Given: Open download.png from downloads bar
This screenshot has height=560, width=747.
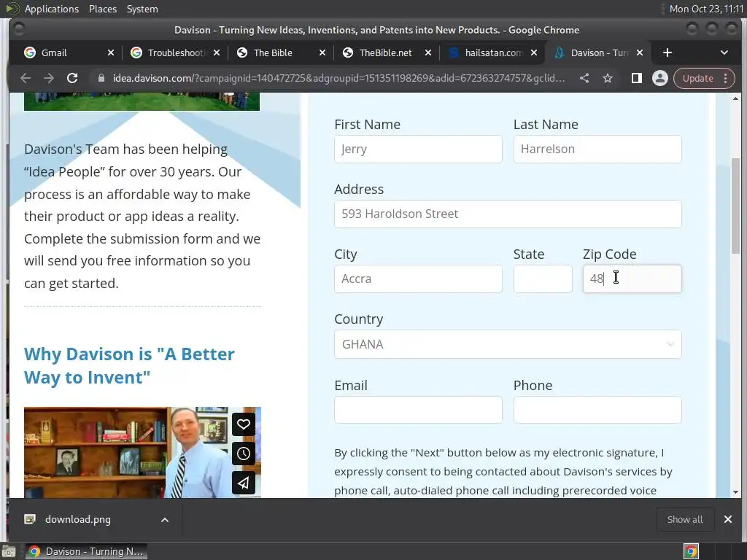Looking at the screenshot, I should click(77, 519).
